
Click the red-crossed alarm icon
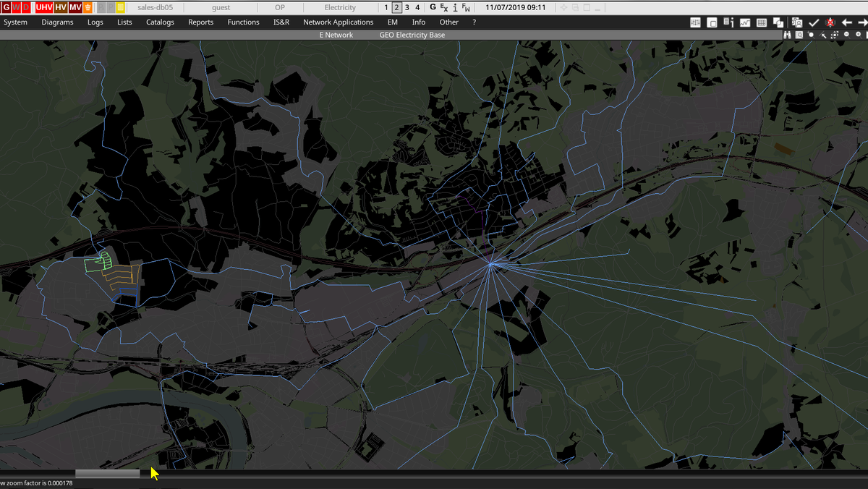(x=830, y=22)
